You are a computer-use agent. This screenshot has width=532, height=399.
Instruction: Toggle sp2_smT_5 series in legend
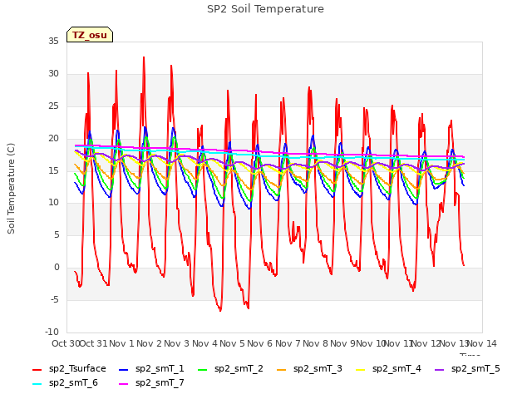point(467,369)
